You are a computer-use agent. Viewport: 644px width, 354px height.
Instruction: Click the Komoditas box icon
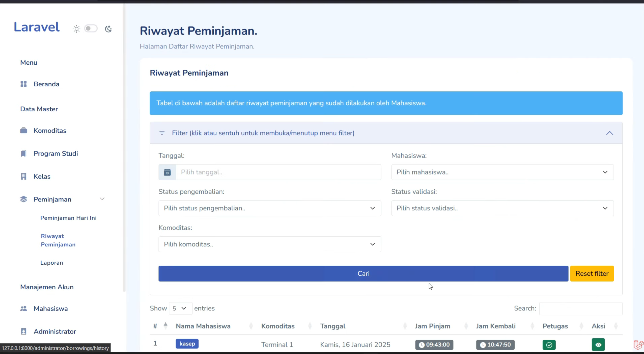coord(23,131)
